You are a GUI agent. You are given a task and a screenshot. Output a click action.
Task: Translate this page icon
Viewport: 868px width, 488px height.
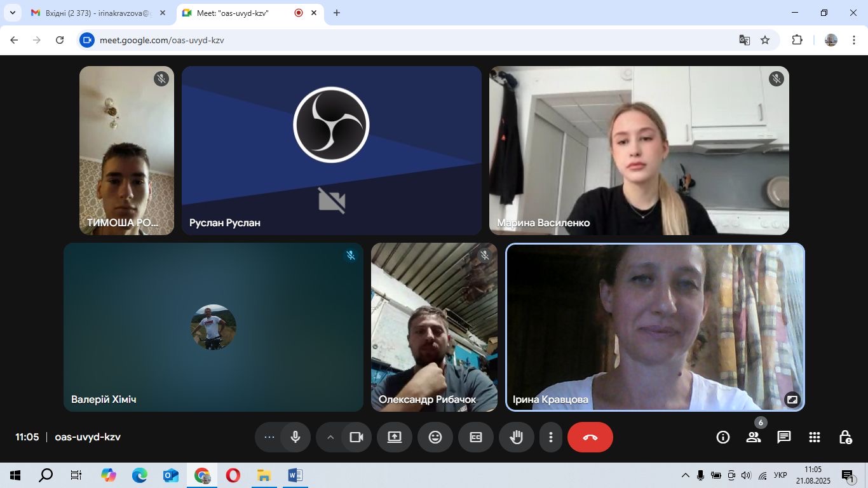tap(745, 40)
